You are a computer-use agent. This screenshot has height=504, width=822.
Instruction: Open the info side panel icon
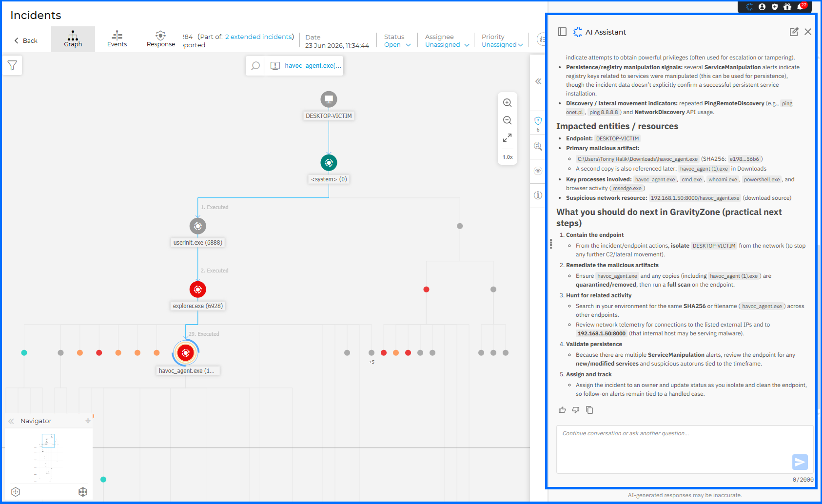[538, 195]
